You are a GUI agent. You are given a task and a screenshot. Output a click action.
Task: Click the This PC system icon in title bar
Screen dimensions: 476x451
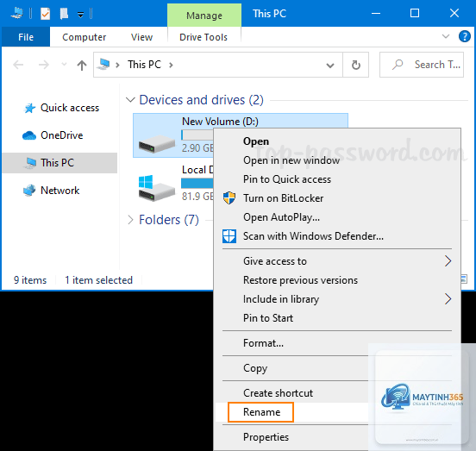pyautogui.click(x=16, y=13)
